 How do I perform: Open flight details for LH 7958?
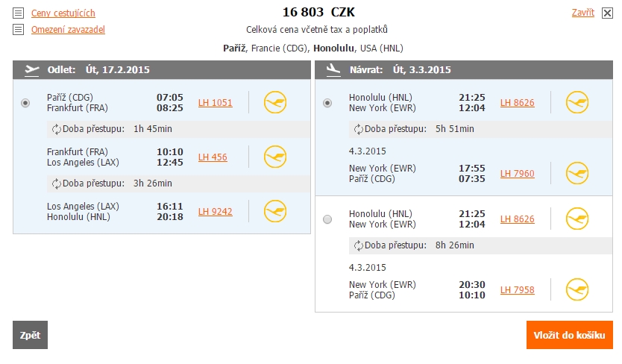(517, 290)
